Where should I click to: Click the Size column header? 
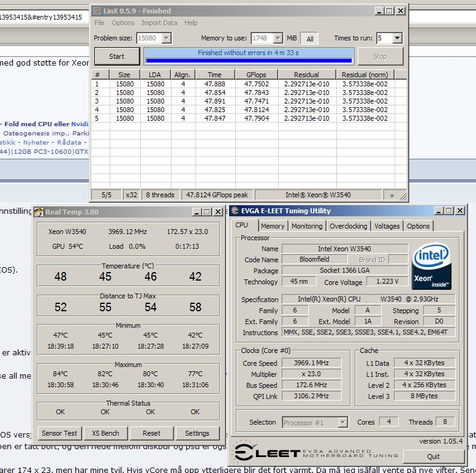coord(124,75)
